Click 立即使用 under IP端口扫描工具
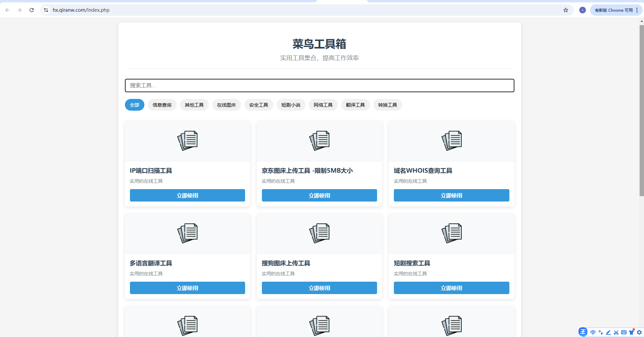 [187, 195]
